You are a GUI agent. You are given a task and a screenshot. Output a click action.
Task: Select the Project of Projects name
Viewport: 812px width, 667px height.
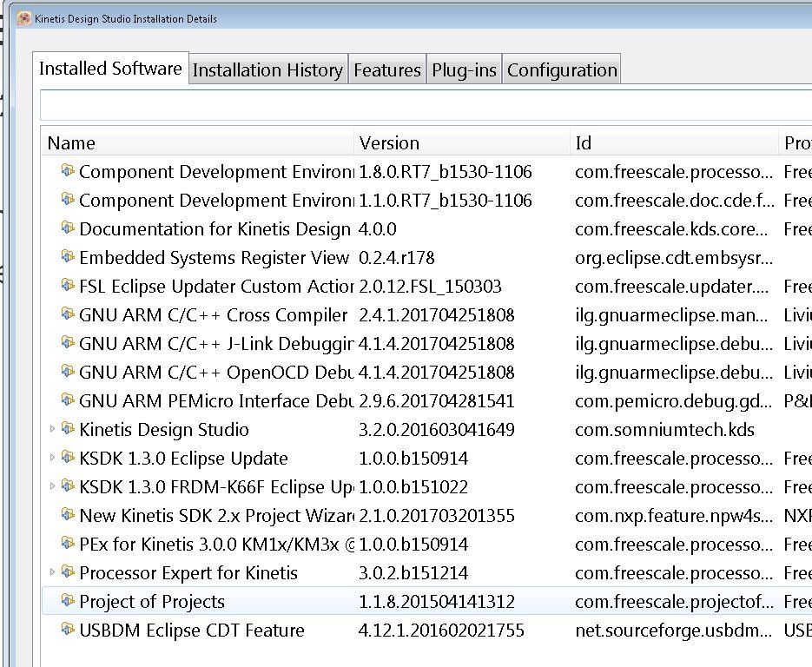pos(152,602)
